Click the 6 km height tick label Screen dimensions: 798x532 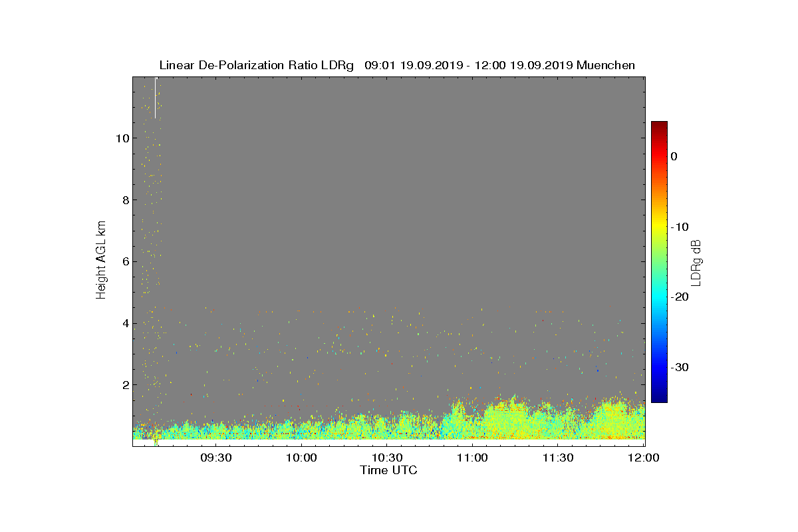[125, 262]
